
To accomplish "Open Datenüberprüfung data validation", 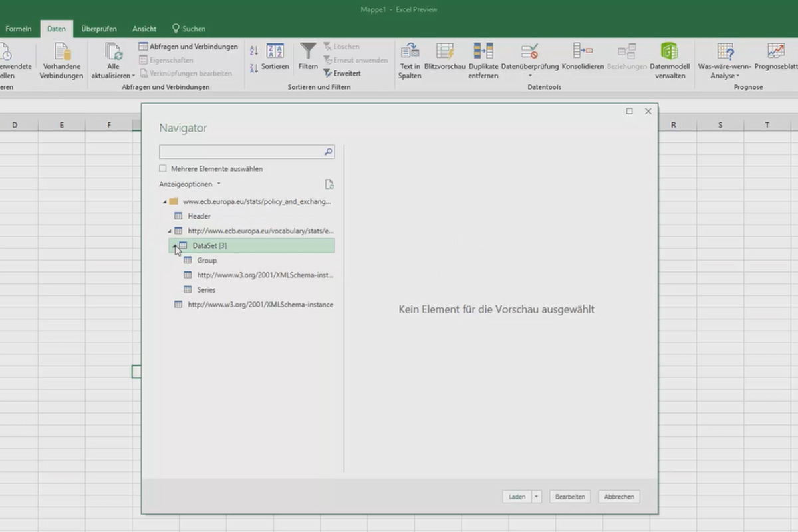I will tap(530, 61).
